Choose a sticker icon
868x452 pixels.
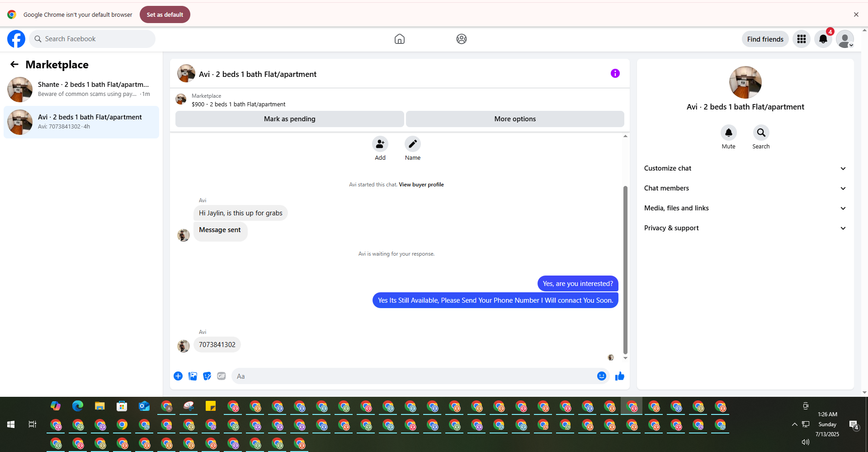[x=207, y=376]
